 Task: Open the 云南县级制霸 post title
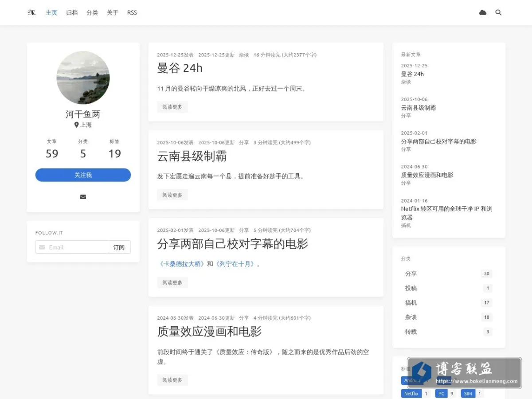pos(192,156)
